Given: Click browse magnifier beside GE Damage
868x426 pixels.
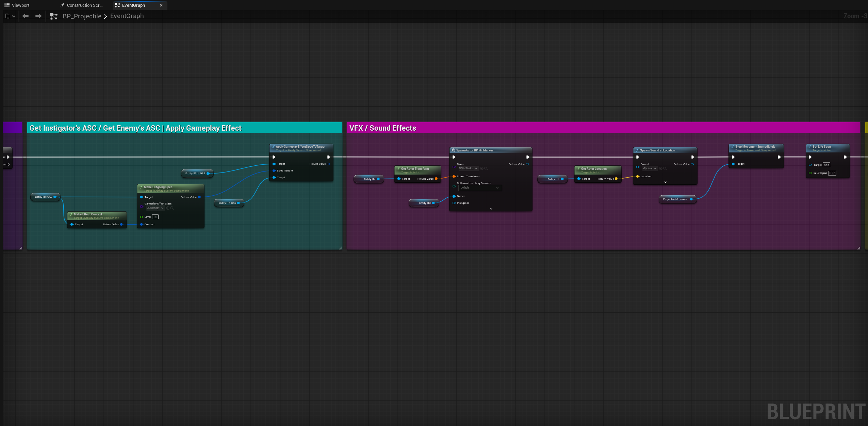Looking at the screenshot, I should tap(172, 208).
